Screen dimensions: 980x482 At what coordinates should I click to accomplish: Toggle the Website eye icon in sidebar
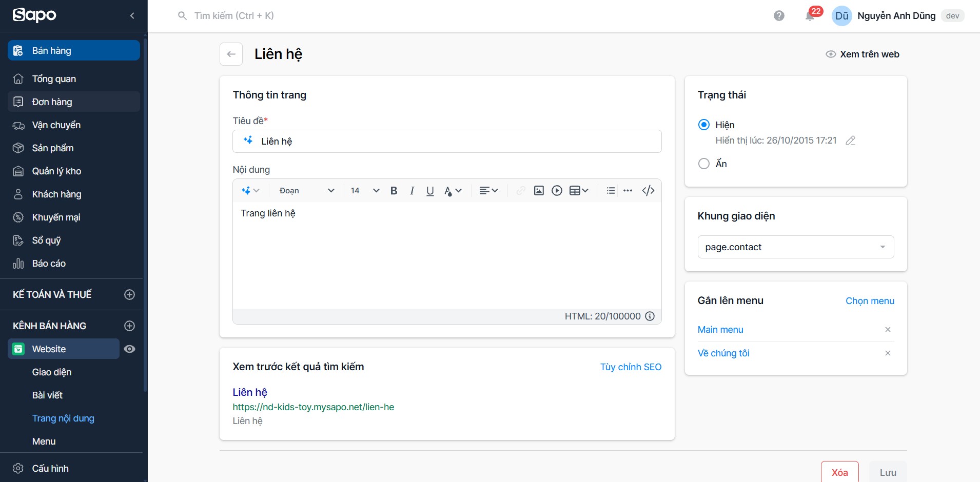130,349
